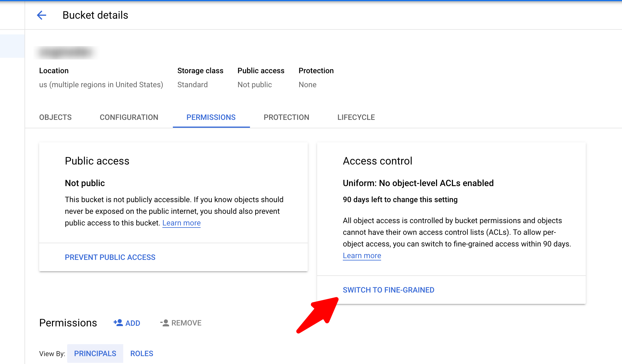622x364 pixels.
Task: Click Switch to Fine-Grained button
Action: 388,290
